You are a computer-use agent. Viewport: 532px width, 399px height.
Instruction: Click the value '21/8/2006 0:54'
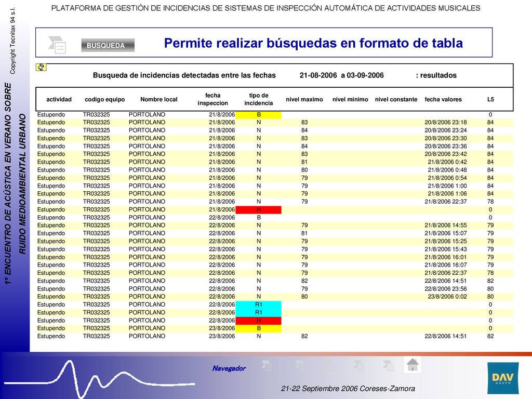447,178
